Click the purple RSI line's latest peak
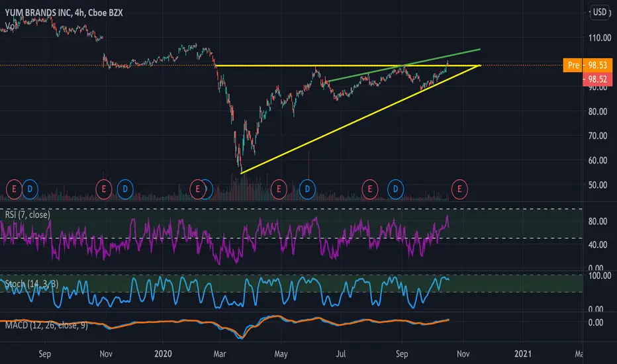617x364 pixels. 447,216
